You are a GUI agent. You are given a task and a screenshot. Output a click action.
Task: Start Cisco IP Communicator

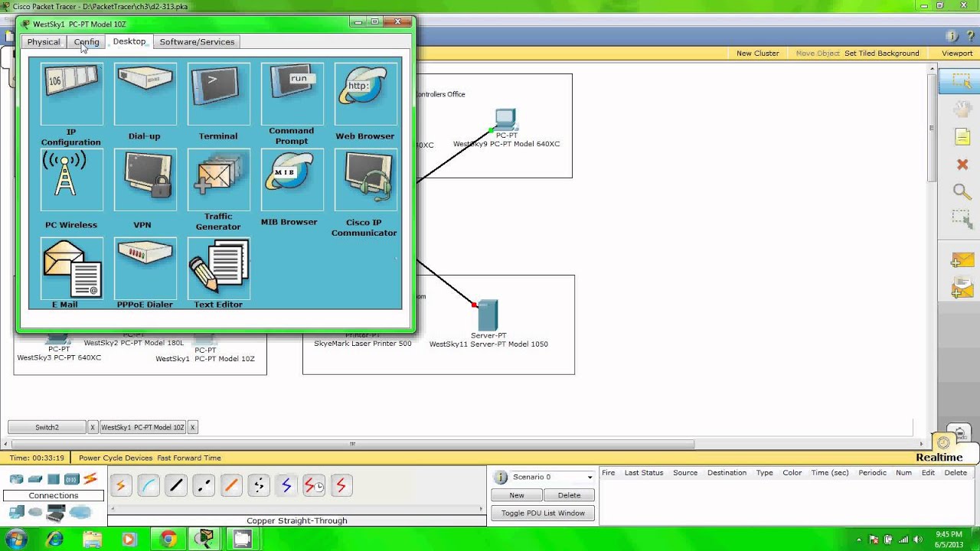[x=365, y=180]
